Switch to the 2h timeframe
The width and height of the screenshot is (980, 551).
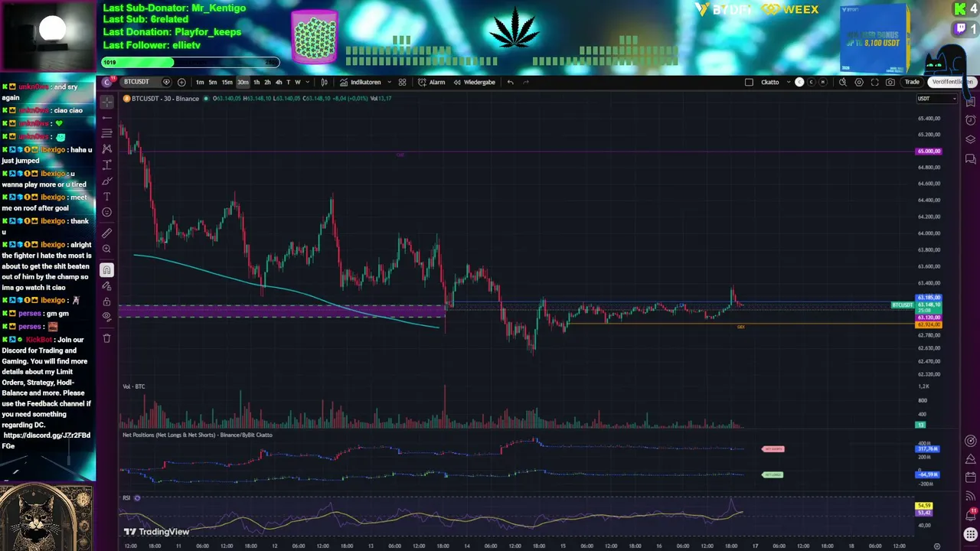pyautogui.click(x=267, y=82)
